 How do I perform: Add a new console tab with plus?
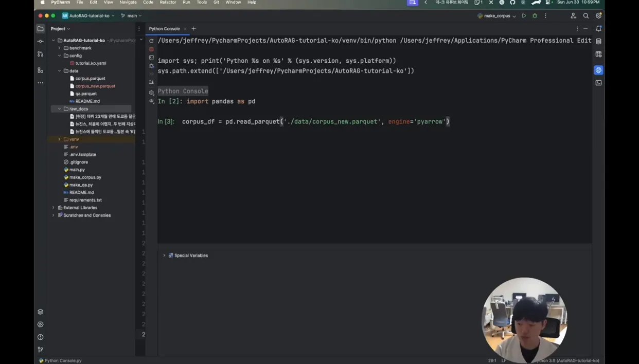point(194,29)
